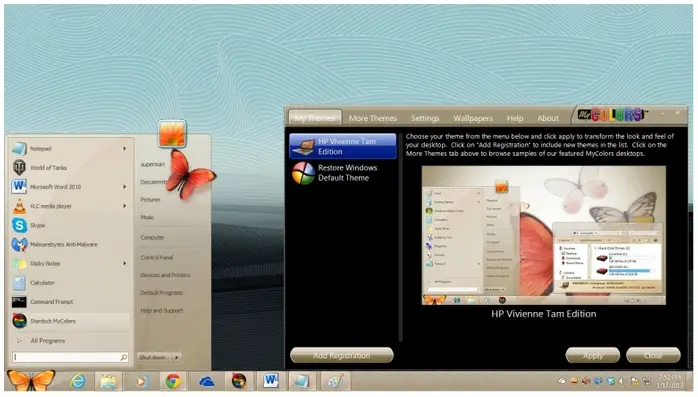The width and height of the screenshot is (698, 397).
Task: Open the Settings tab
Action: (425, 118)
